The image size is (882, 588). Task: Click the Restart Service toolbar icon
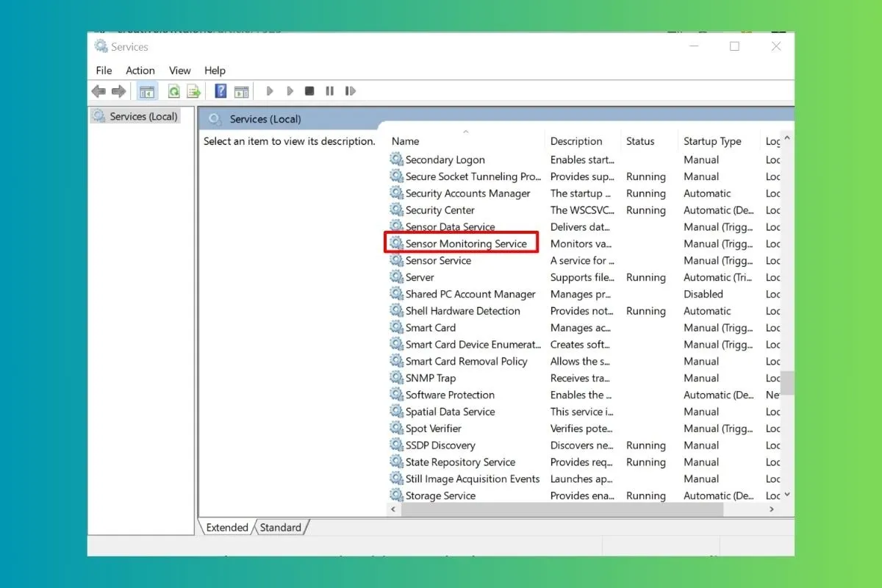(351, 91)
